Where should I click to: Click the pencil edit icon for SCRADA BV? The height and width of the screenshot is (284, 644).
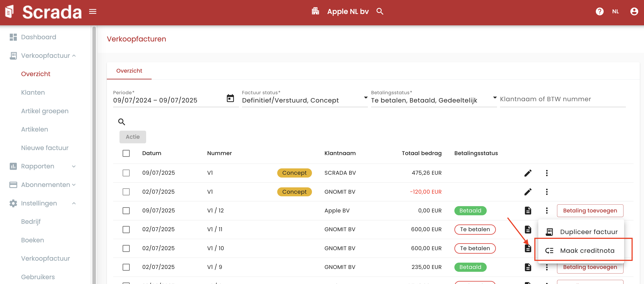(x=528, y=173)
